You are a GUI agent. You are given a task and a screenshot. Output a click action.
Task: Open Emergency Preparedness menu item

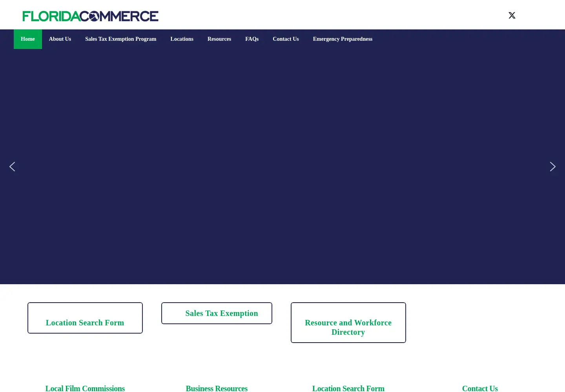click(343, 39)
